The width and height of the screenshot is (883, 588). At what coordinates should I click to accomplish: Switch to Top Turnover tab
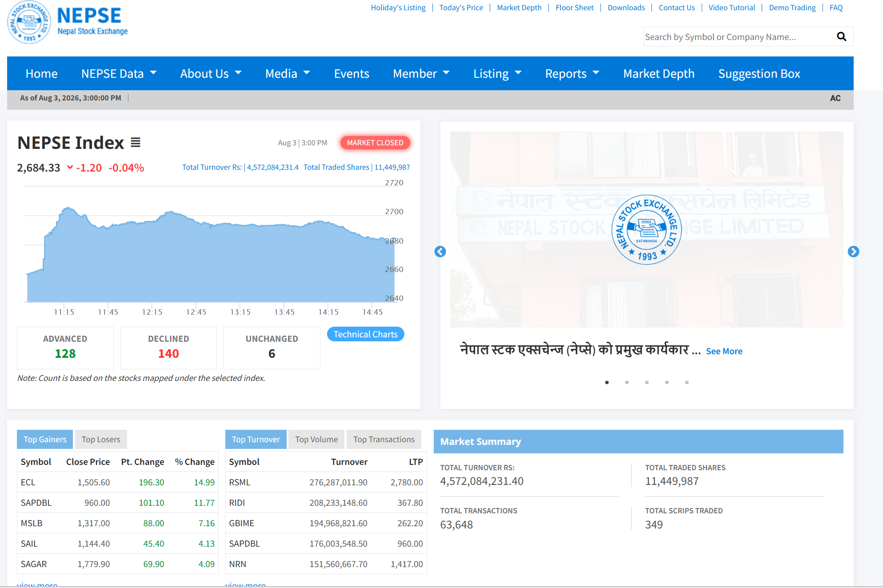click(x=256, y=439)
